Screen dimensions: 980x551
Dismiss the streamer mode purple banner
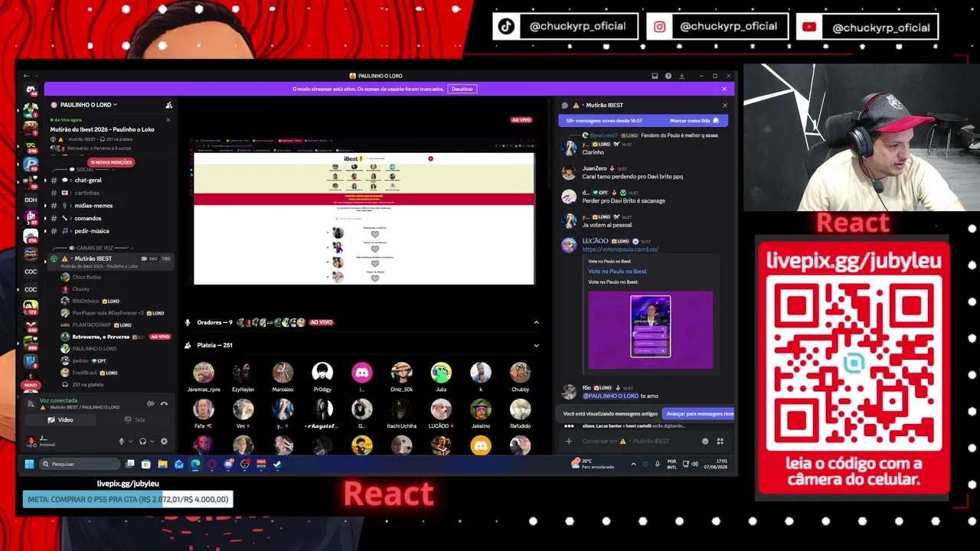pos(724,89)
